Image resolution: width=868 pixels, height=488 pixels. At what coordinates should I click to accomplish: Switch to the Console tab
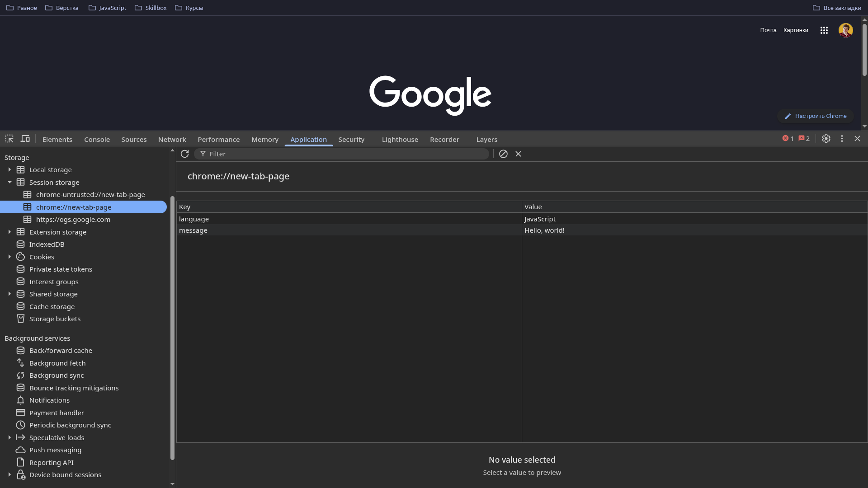coord(97,140)
